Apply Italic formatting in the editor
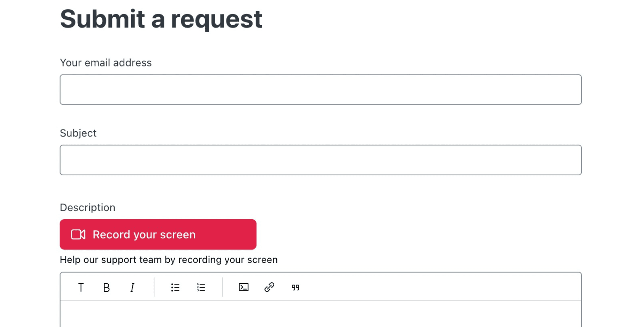644x327 pixels. 132,287
